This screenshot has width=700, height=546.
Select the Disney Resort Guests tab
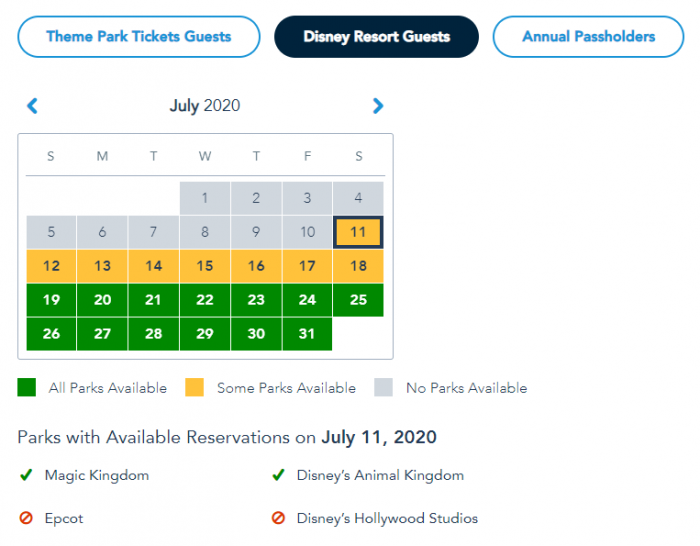376,37
